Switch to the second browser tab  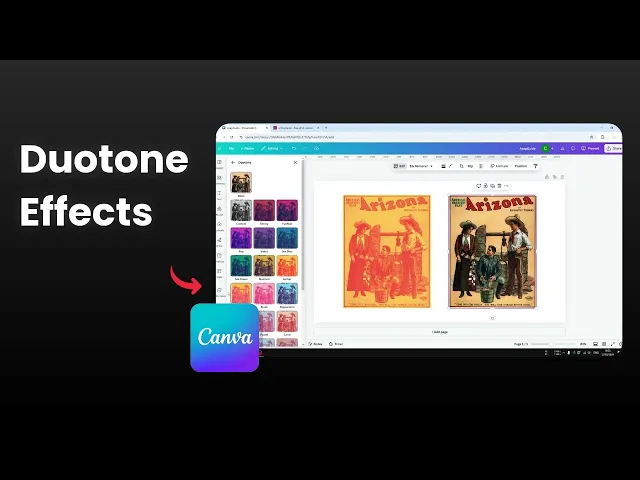[x=295, y=128]
